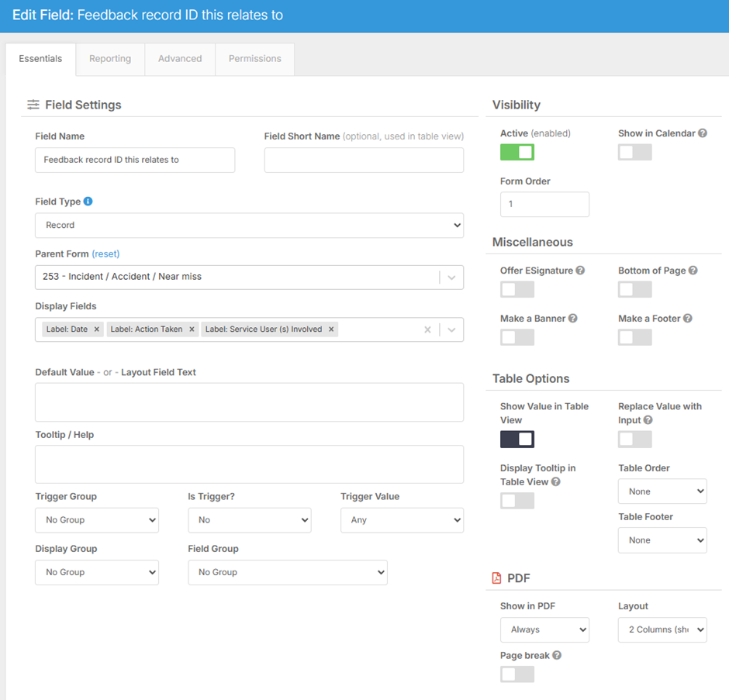The image size is (729, 700).
Task: Click the Page break help icon
Action: (557, 655)
